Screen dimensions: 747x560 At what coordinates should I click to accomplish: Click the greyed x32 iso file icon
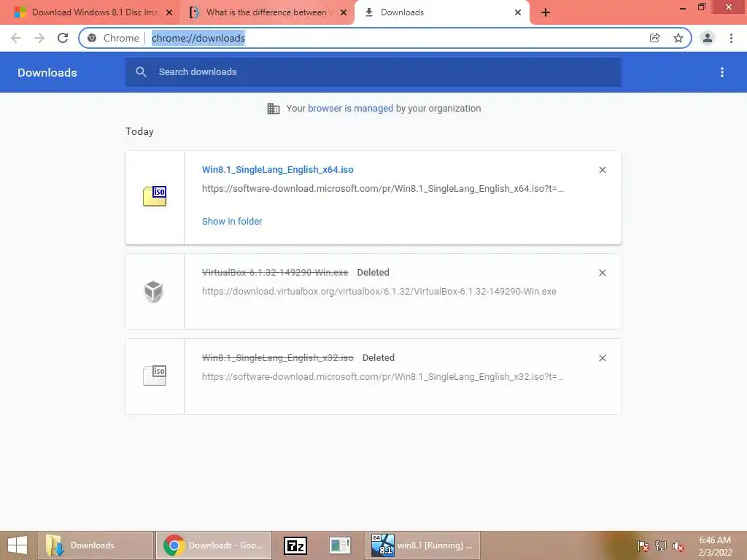tap(155, 376)
